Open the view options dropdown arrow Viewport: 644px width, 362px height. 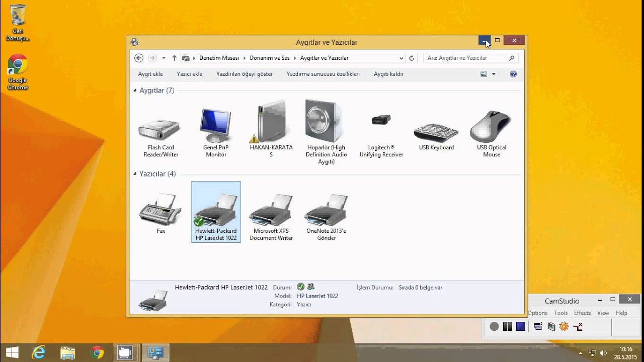[x=494, y=74]
